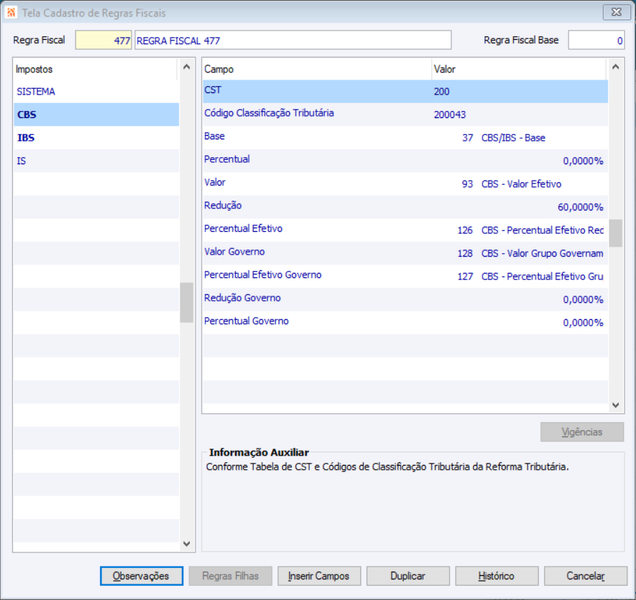This screenshot has width=636, height=600.
Task: Click the Regra Fiscal Base field
Action: click(x=596, y=40)
